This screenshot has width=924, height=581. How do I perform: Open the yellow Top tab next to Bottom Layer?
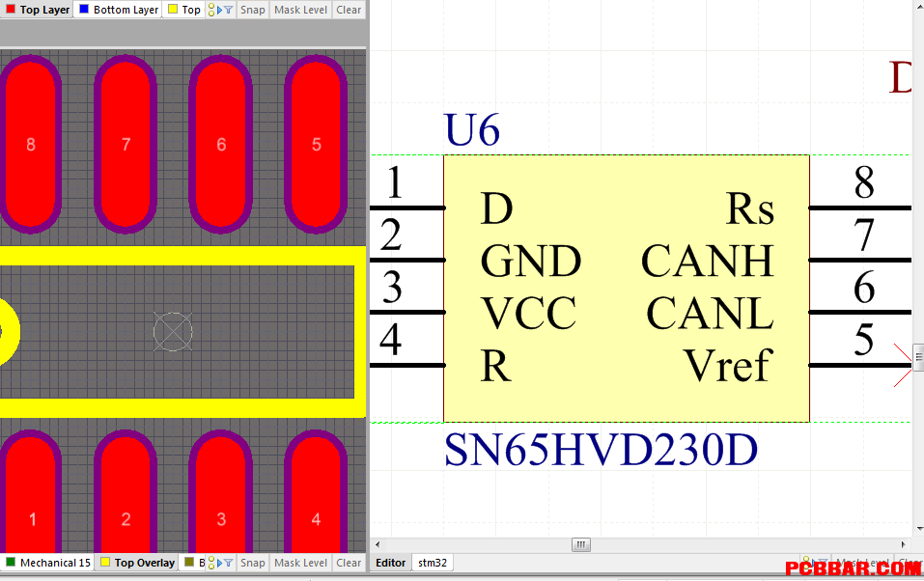[183, 10]
